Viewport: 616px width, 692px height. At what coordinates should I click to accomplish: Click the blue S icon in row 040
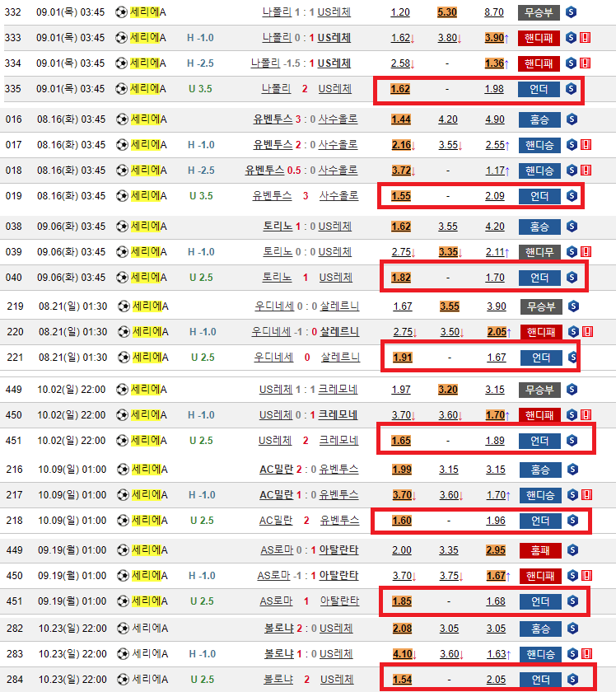pos(572,278)
